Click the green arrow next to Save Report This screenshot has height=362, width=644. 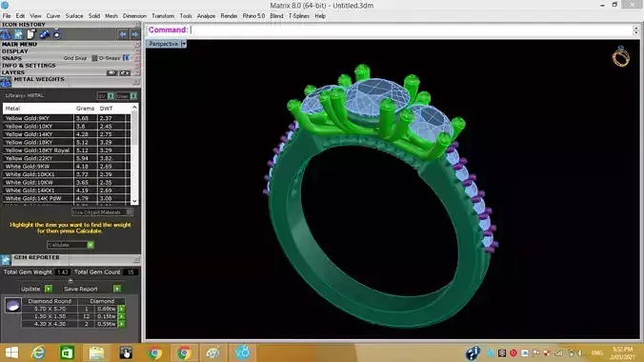pyautogui.click(x=117, y=289)
